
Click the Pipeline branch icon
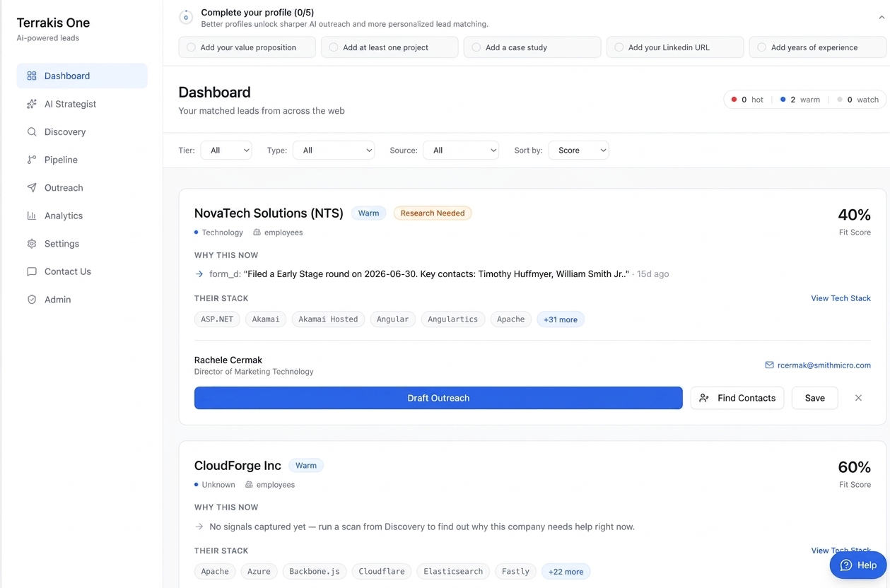click(x=32, y=160)
